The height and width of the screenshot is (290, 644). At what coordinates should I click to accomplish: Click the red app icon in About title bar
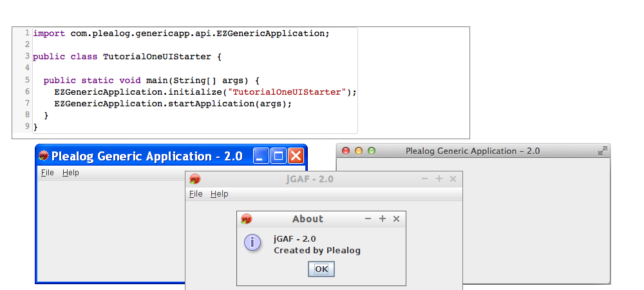click(247, 219)
